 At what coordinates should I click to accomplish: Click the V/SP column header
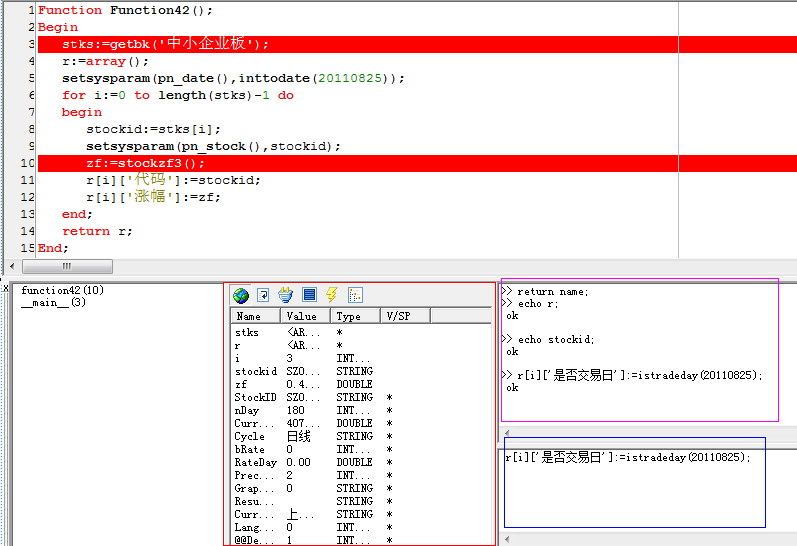click(x=405, y=316)
